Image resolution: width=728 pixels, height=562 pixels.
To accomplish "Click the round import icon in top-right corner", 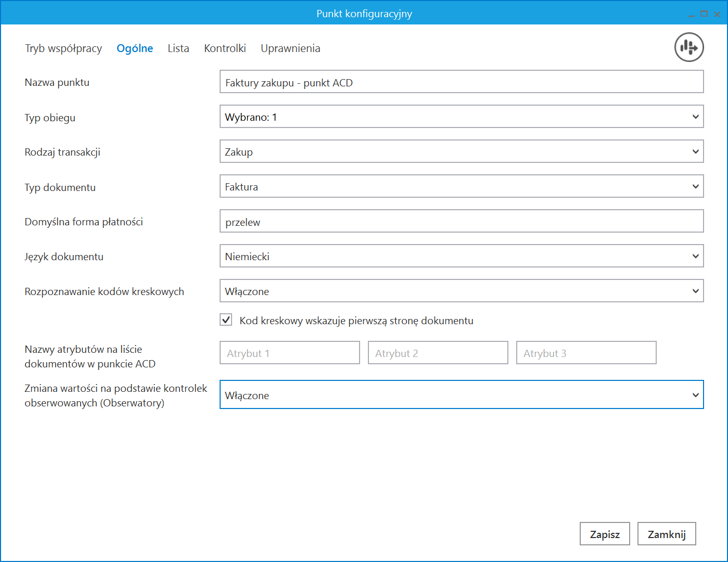I will pyautogui.click(x=689, y=47).
